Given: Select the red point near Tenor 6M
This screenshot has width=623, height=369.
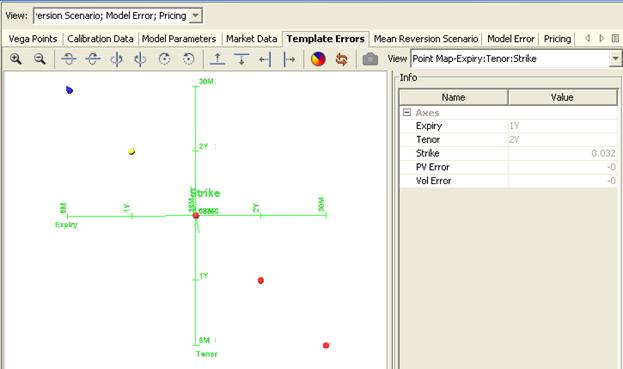Looking at the screenshot, I should point(326,345).
